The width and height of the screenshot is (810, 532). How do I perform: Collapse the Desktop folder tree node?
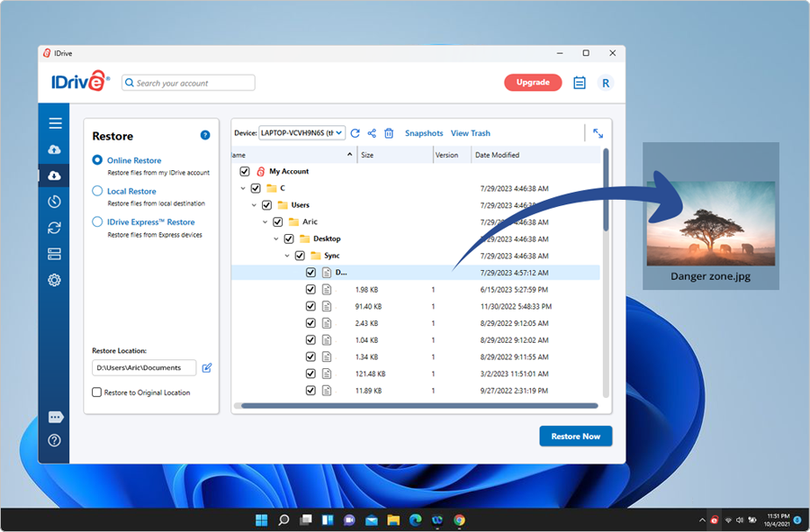coord(277,239)
